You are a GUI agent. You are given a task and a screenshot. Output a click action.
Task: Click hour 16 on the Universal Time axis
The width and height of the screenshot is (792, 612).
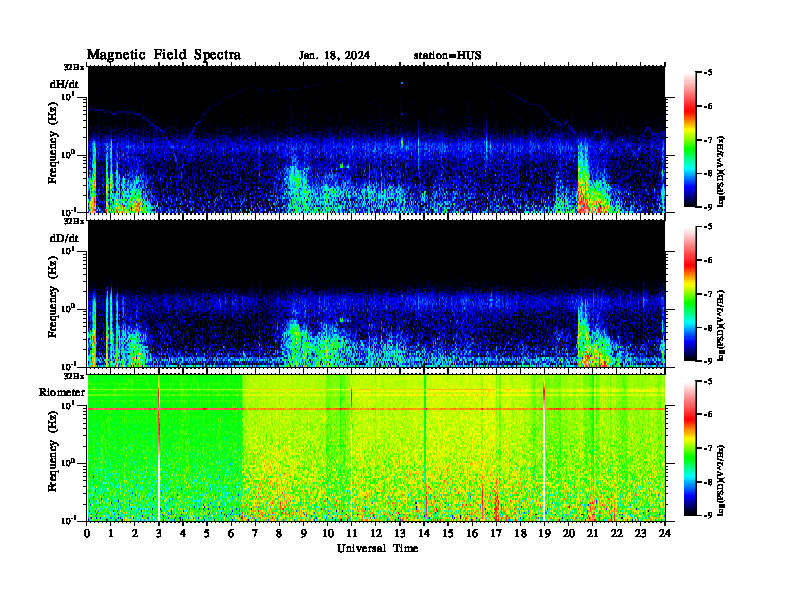[472, 533]
